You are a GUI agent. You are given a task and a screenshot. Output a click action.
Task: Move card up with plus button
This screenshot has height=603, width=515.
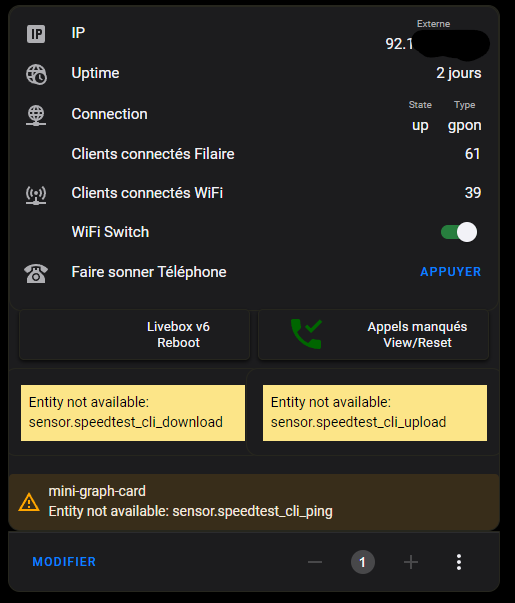pyautogui.click(x=411, y=562)
